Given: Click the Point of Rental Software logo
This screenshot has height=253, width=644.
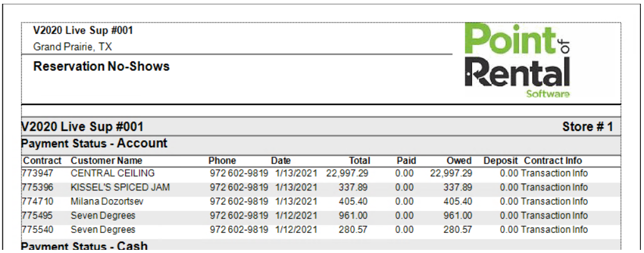Looking at the screenshot, I should [517, 61].
